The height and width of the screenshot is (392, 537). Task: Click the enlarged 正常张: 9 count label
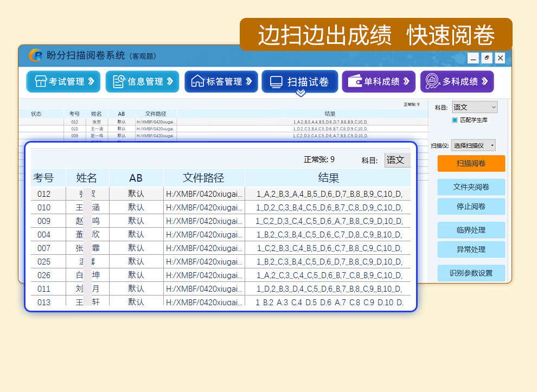[319, 159]
